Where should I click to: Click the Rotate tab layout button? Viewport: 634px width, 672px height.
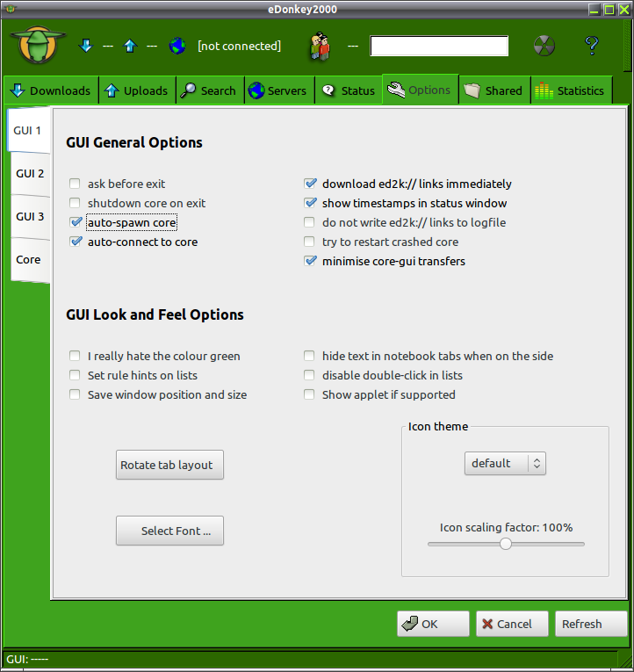[x=169, y=465]
